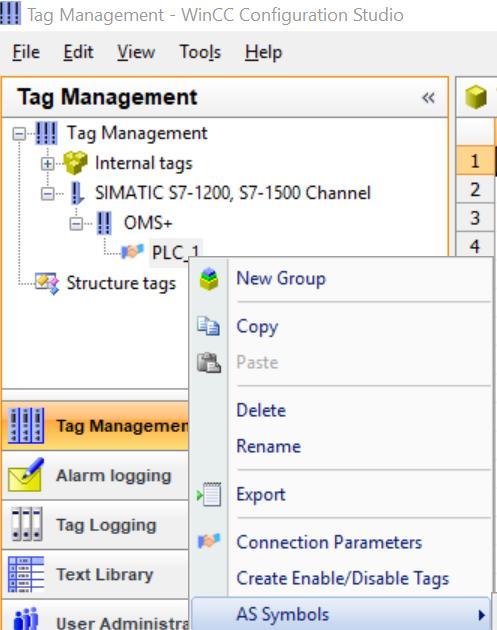Click the Alarm logging envelope icon
This screenshot has height=630, width=497.
27,475
